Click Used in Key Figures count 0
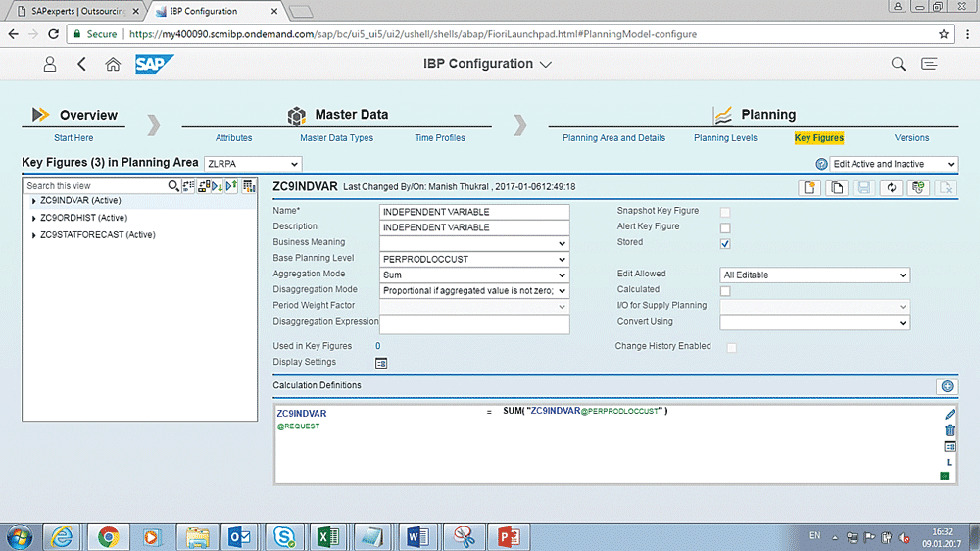This screenshot has height=551, width=980. click(377, 346)
